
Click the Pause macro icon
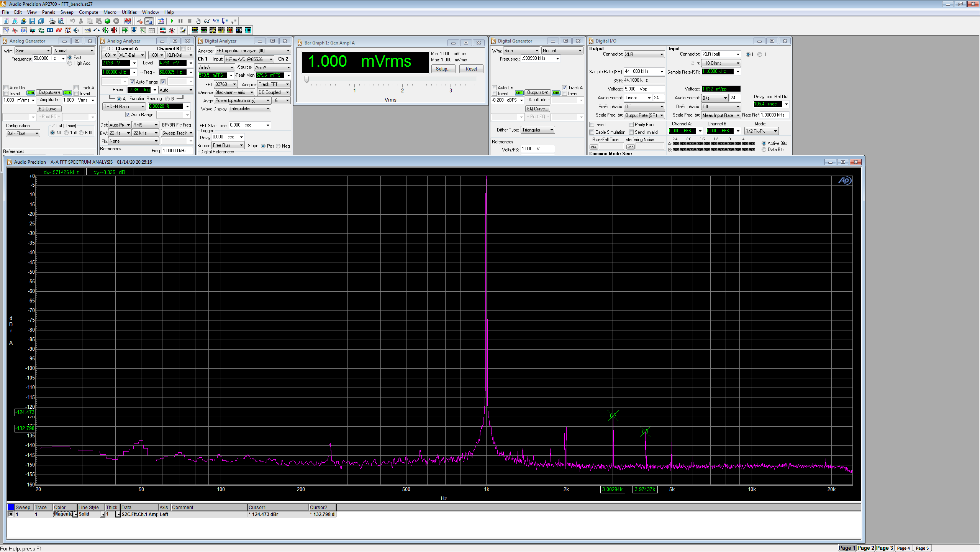tap(180, 21)
